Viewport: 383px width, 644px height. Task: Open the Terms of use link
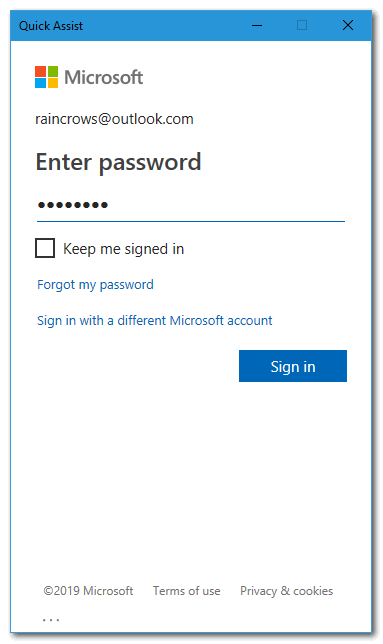pos(186,591)
